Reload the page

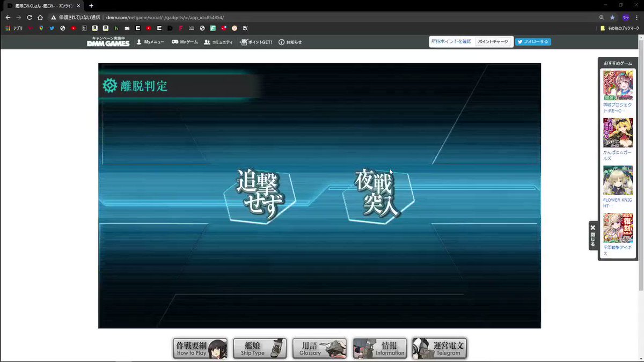(30, 17)
